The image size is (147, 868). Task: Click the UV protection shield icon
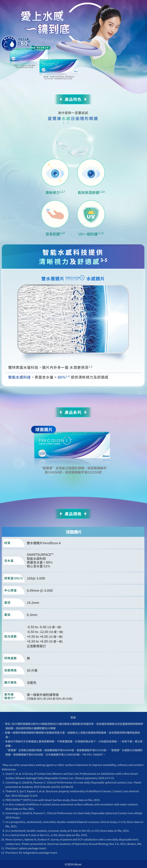[91, 214]
